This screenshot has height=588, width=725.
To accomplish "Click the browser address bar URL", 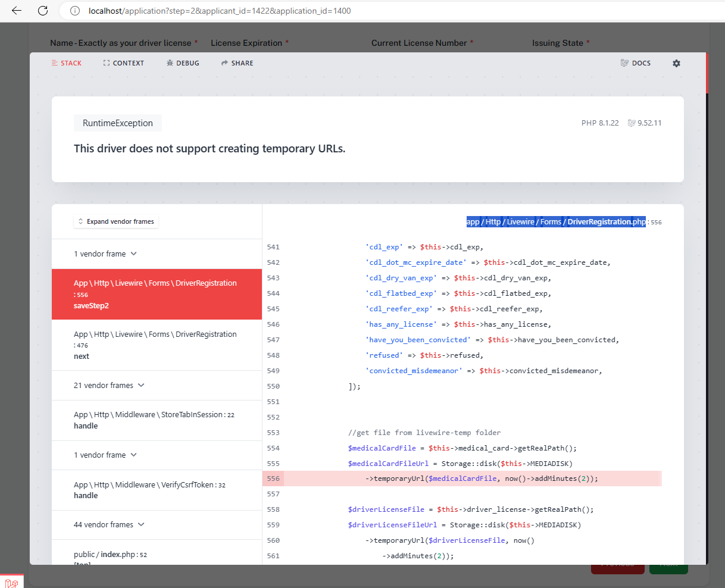I will tap(220, 11).
